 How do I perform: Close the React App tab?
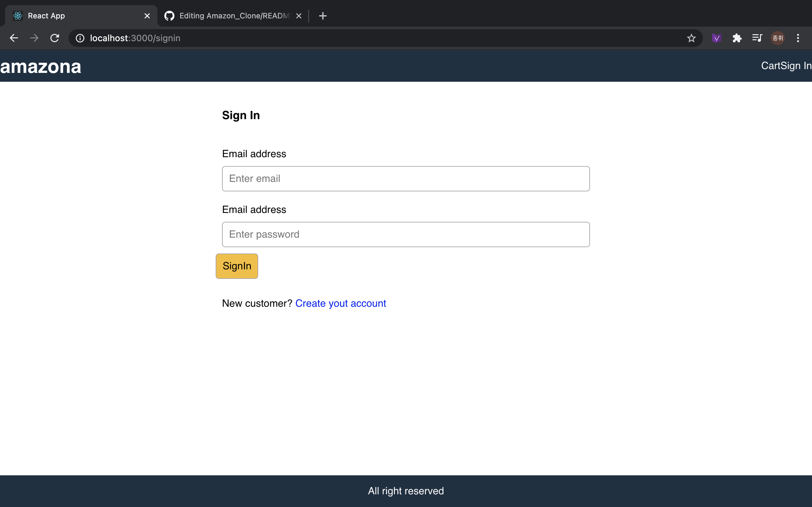(x=147, y=16)
